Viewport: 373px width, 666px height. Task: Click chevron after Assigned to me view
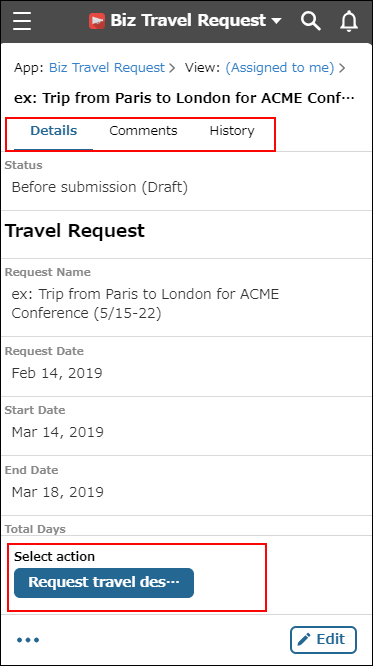click(342, 68)
